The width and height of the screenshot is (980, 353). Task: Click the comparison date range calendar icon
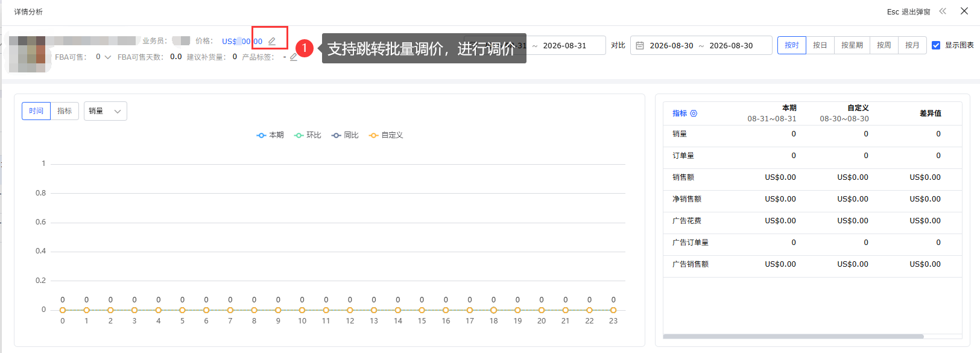click(640, 45)
